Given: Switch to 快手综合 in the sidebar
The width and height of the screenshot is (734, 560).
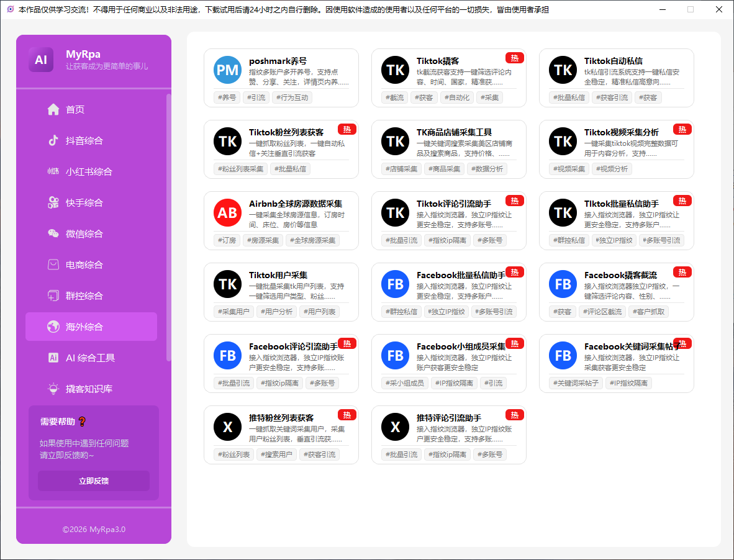Looking at the screenshot, I should click(91, 202).
